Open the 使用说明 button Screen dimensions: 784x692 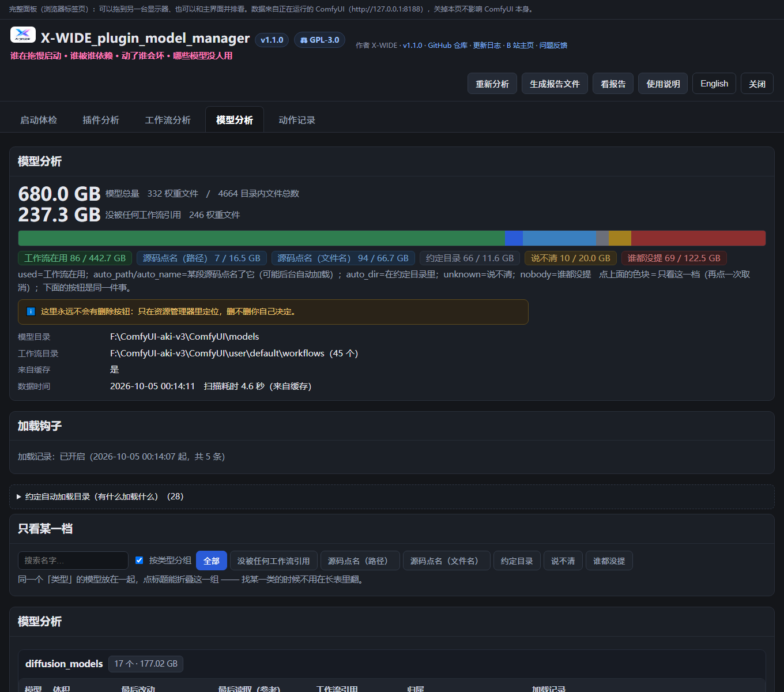tap(663, 84)
